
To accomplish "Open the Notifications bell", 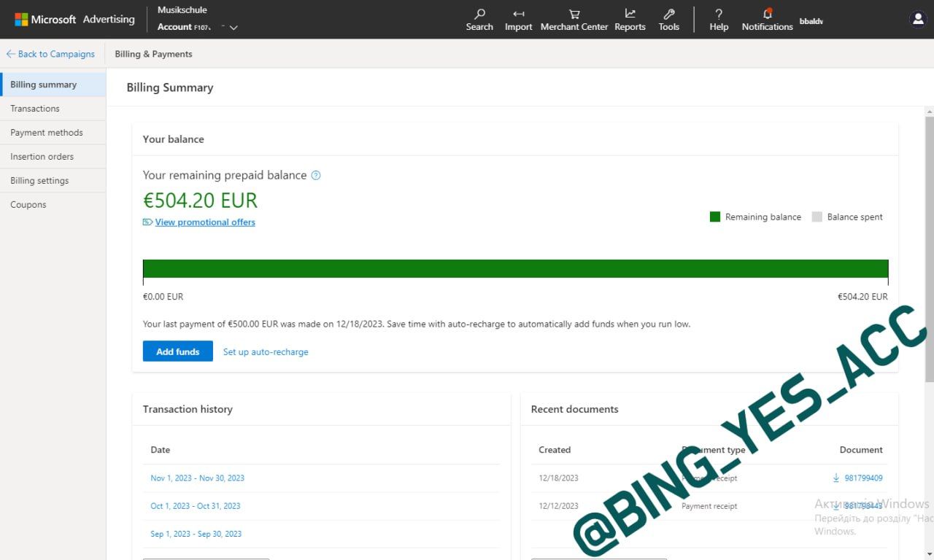I will pyautogui.click(x=767, y=20).
